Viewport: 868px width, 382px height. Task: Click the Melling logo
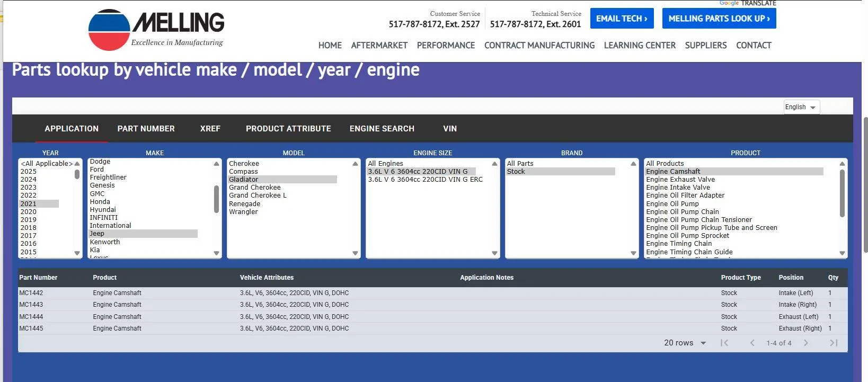(x=156, y=30)
